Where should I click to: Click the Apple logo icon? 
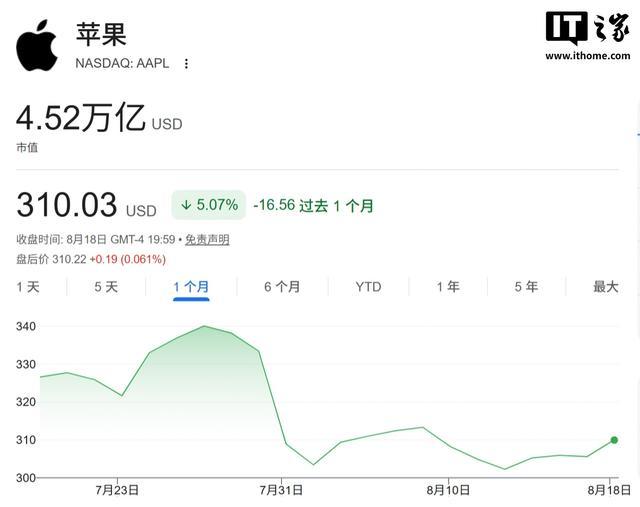[x=37, y=45]
